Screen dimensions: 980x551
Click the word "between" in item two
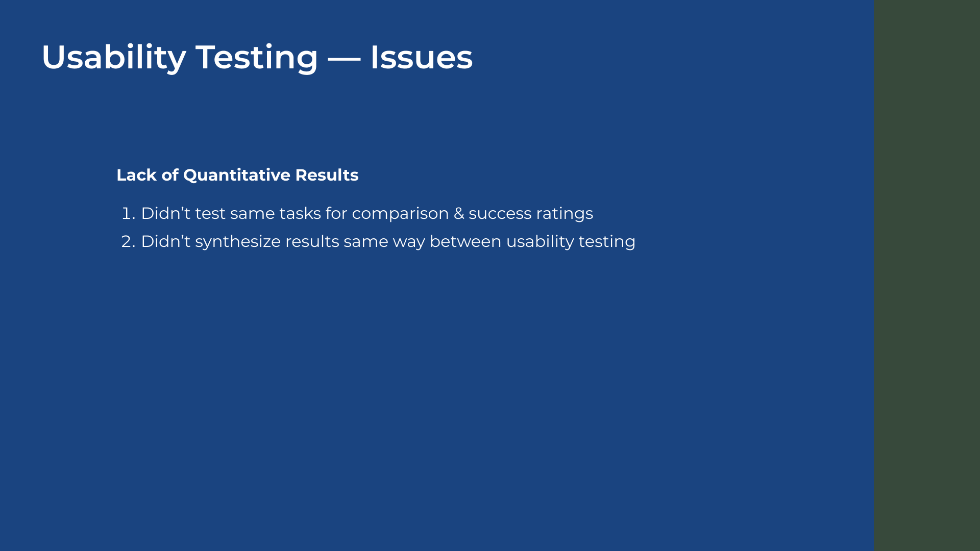[x=465, y=241]
